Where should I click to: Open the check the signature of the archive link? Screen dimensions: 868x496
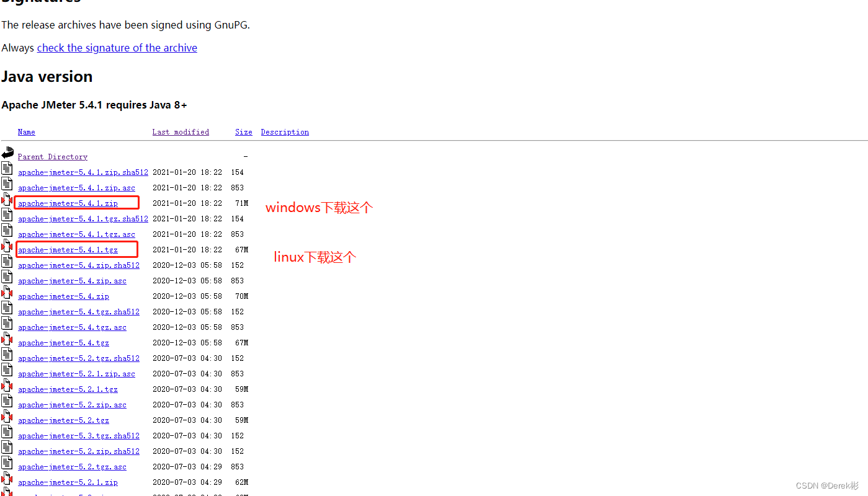[117, 47]
